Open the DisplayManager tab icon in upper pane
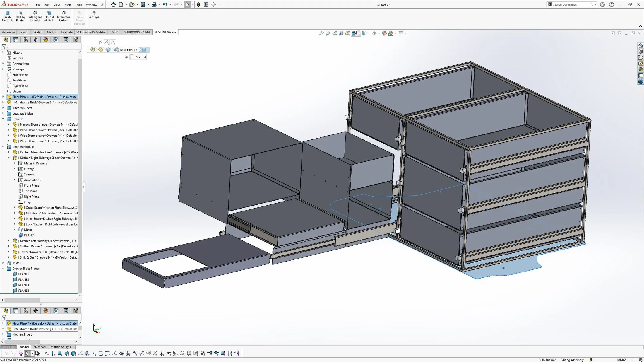The image size is (644, 362). click(x=46, y=40)
